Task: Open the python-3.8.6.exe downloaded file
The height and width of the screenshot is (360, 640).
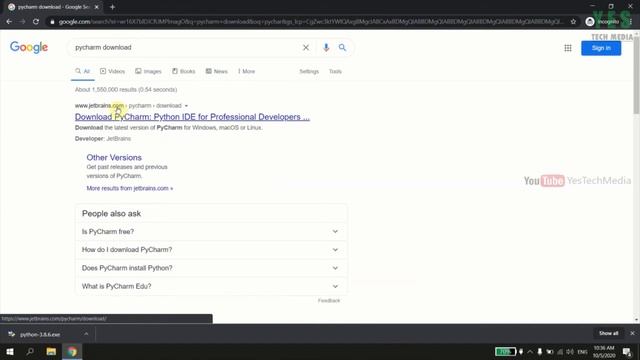Action: click(x=40, y=334)
